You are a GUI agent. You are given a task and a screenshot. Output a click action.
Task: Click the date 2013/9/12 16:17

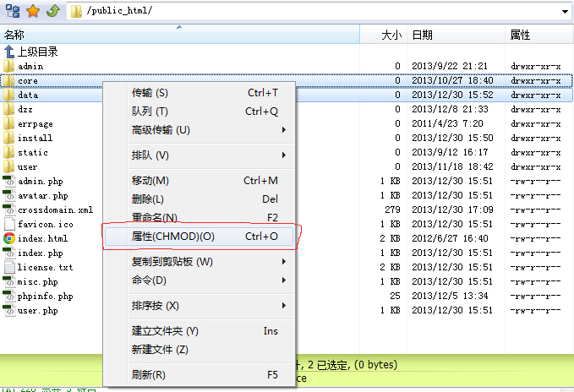pyautogui.click(x=450, y=152)
